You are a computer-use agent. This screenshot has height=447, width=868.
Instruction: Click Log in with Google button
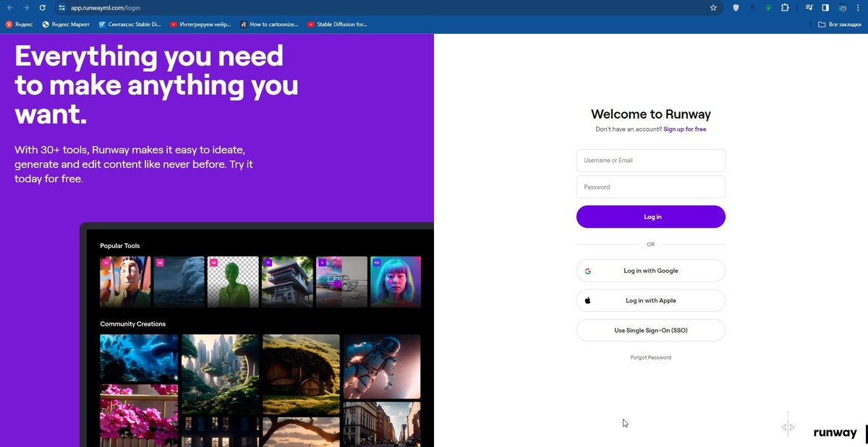[x=651, y=271]
